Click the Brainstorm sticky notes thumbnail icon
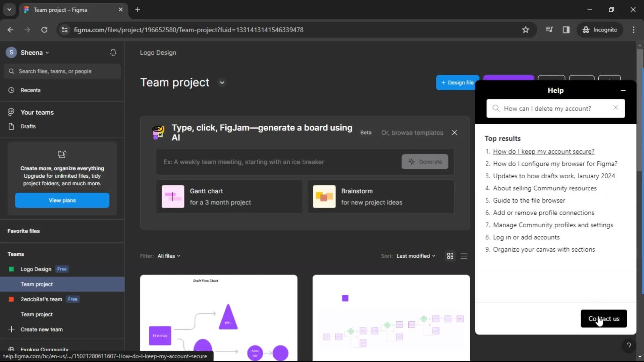The width and height of the screenshot is (644, 362). (x=324, y=197)
